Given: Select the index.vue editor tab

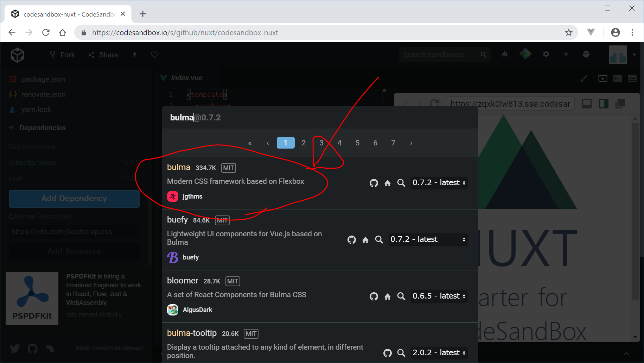Looking at the screenshot, I should 186,78.
